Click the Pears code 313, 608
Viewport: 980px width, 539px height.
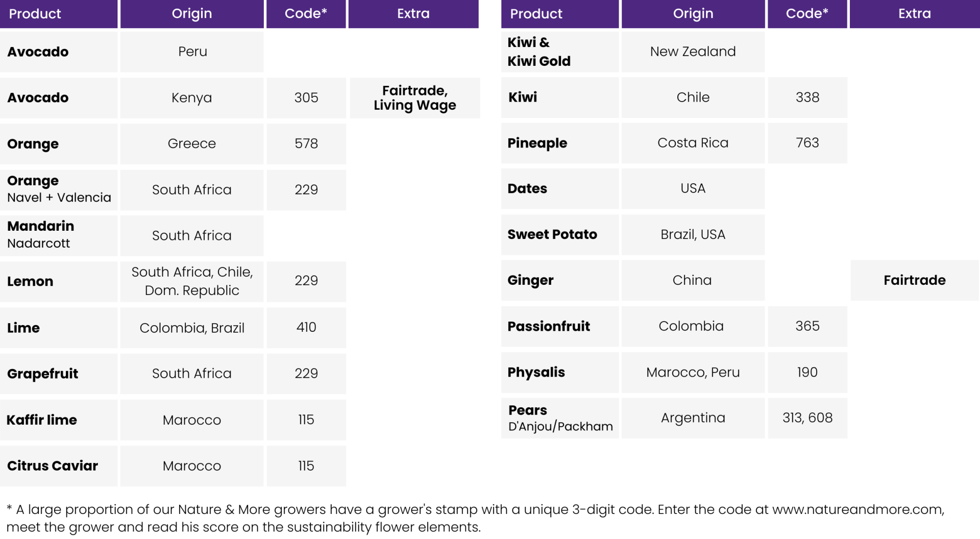coord(807,418)
